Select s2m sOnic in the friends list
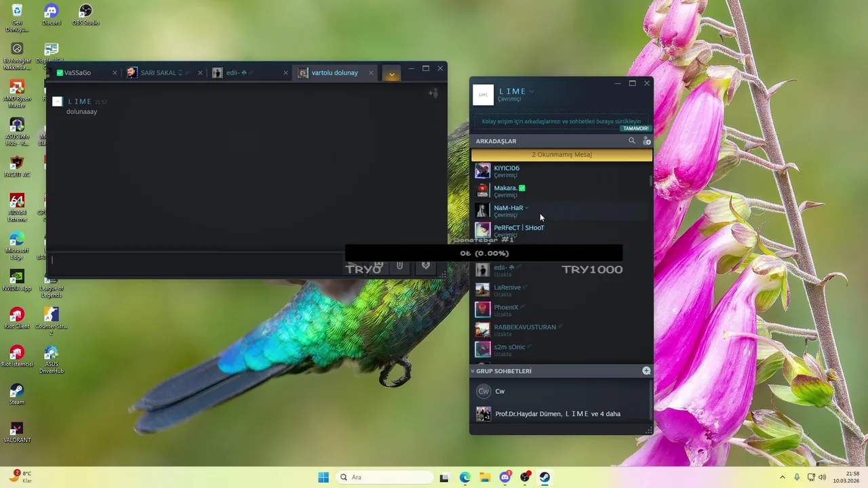This screenshot has height=488, width=868. point(560,350)
